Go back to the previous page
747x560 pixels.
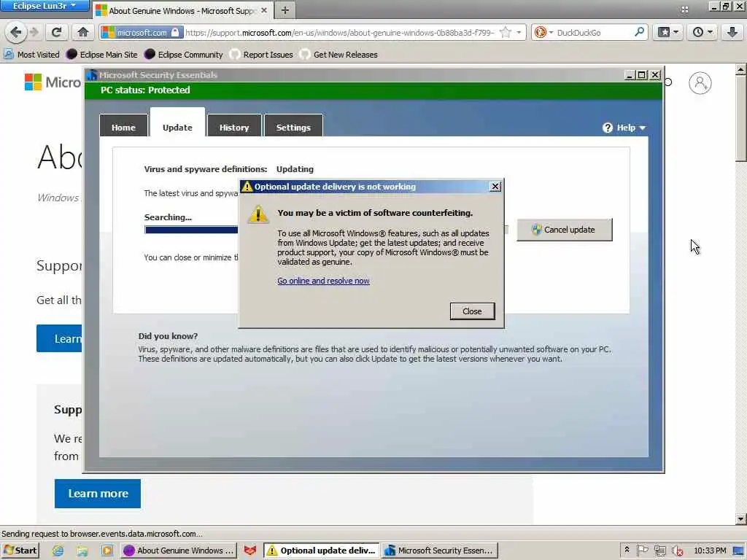pos(16,32)
